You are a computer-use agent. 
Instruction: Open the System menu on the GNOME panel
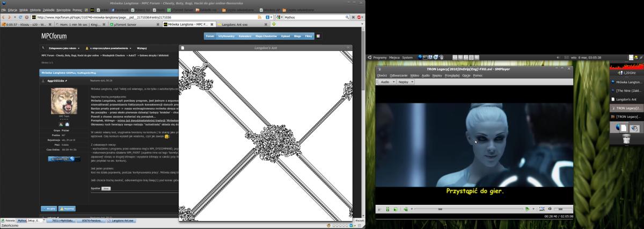pyautogui.click(x=407, y=57)
